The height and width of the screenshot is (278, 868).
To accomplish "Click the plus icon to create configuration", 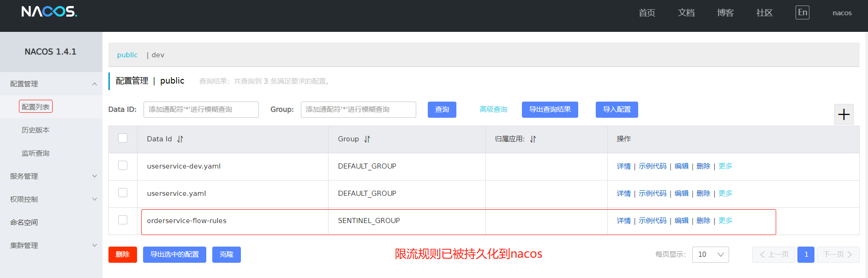I will (x=844, y=114).
